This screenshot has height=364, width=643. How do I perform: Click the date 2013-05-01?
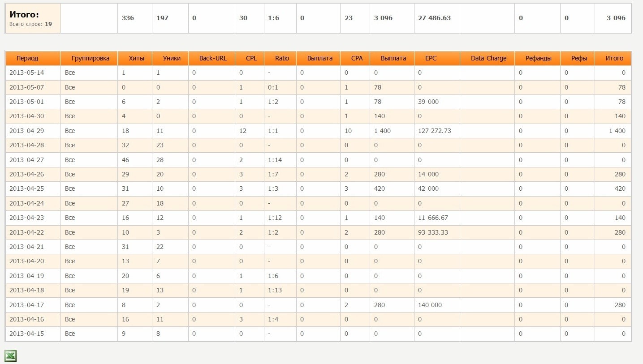[x=26, y=102]
